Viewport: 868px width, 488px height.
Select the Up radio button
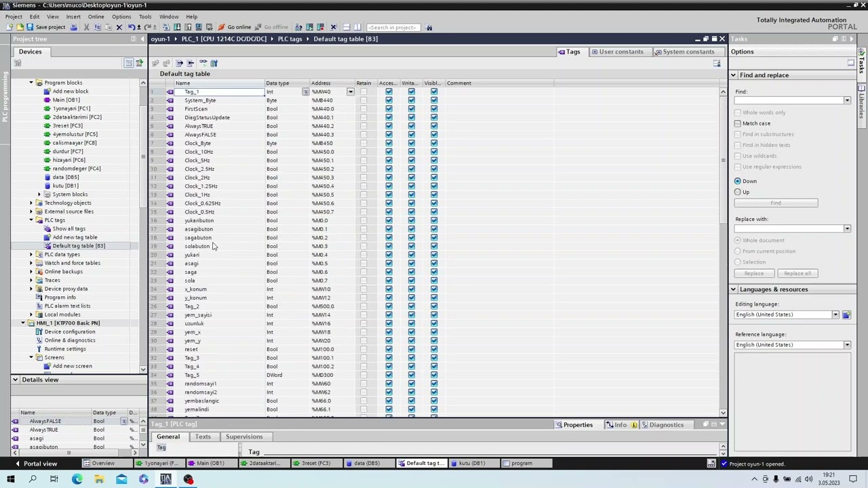tap(738, 192)
